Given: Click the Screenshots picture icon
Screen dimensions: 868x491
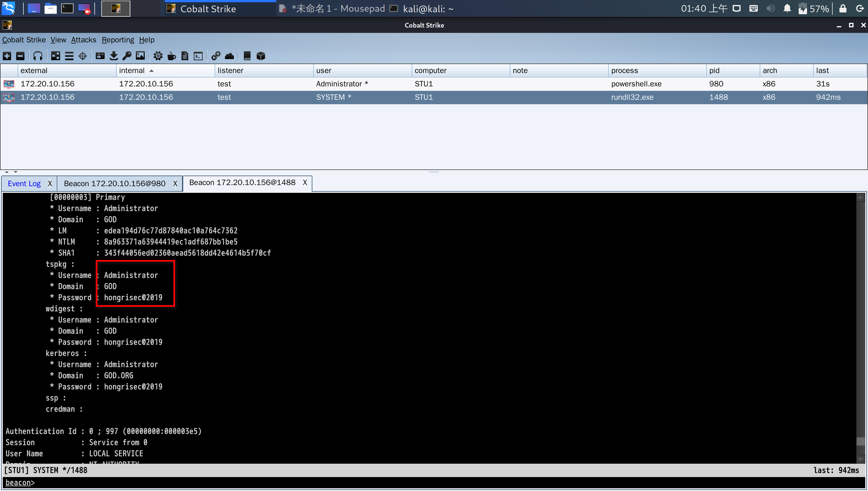Looking at the screenshot, I should click(x=140, y=56).
